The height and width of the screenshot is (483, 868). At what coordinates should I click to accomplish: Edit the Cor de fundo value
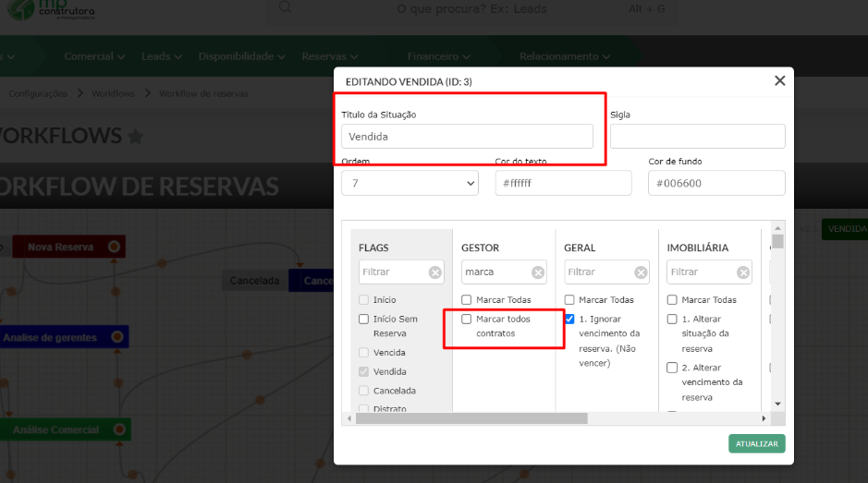click(716, 183)
